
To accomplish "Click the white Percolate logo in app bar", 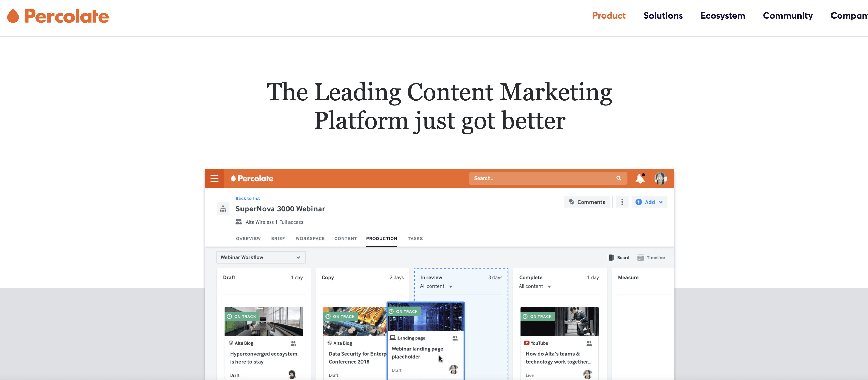I will click(252, 178).
